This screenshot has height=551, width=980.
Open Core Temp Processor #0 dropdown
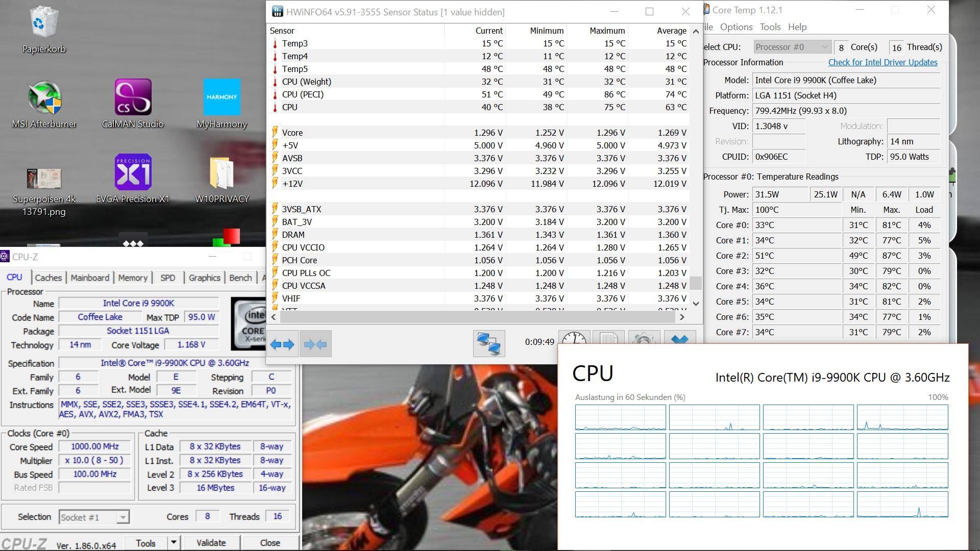click(x=792, y=47)
